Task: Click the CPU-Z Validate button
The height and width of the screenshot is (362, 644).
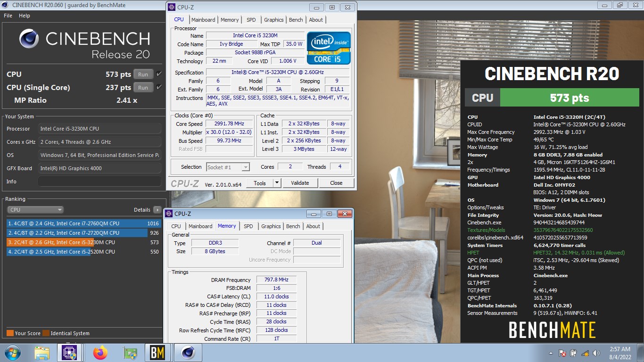Action: (300, 183)
